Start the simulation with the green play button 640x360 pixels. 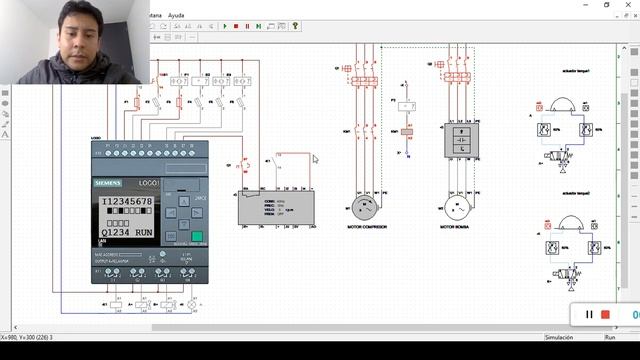point(225,26)
